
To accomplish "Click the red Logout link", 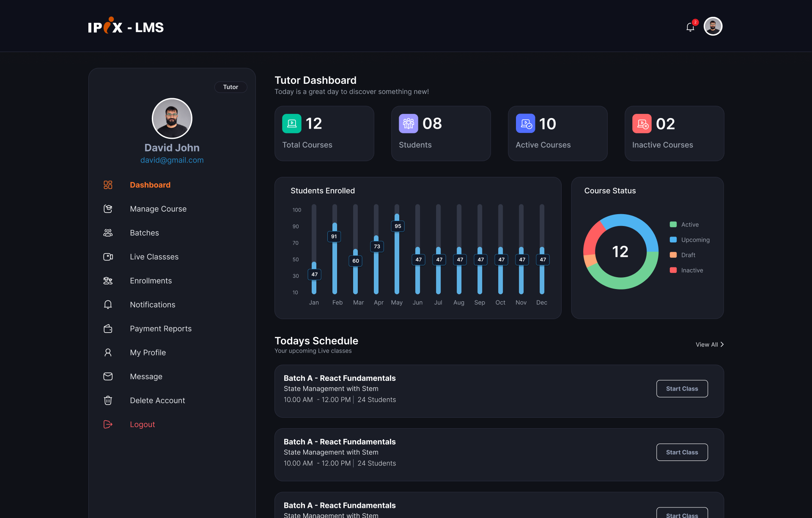I will 142,424.
